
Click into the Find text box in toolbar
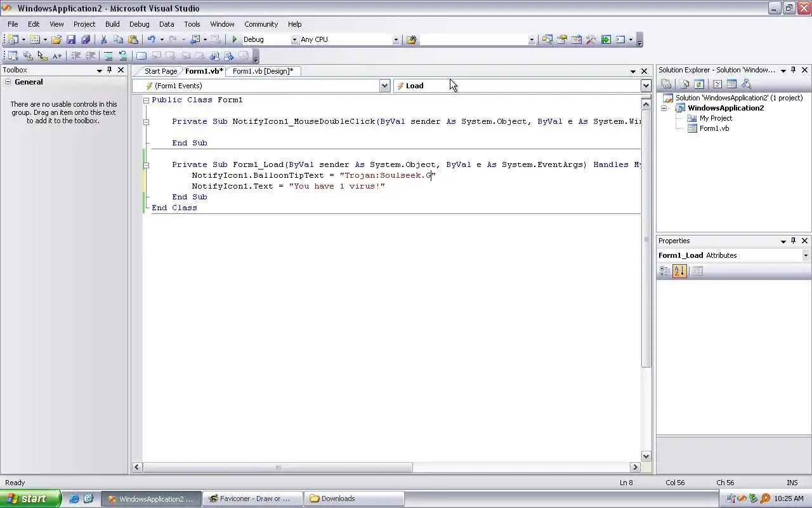pos(473,39)
